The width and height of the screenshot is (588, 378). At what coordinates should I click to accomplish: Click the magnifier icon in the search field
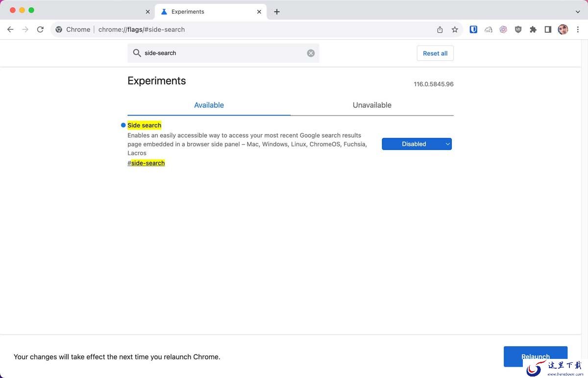click(137, 53)
